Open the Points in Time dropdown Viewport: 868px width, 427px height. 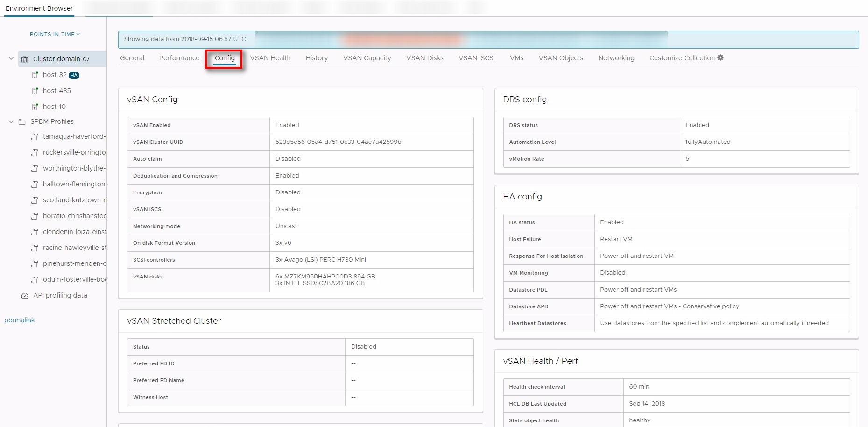55,34
